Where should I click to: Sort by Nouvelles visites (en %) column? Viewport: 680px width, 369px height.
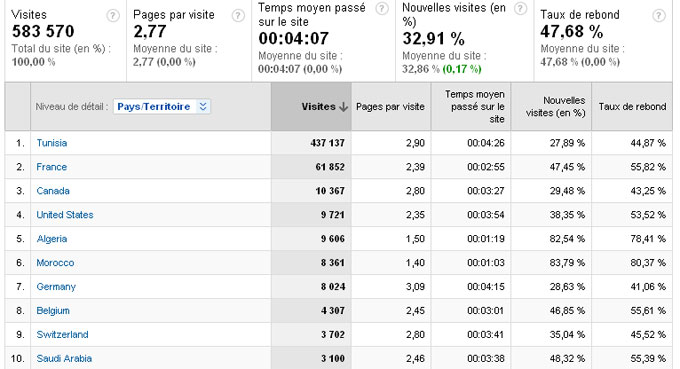556,107
